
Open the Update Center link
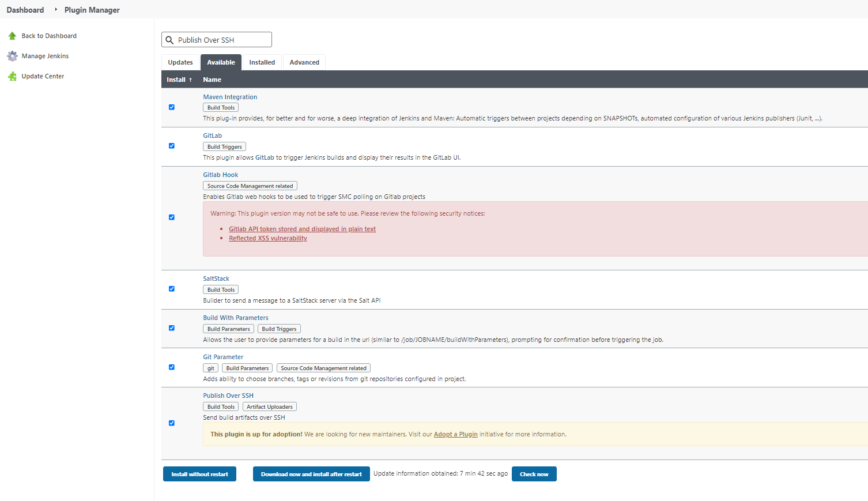[43, 76]
